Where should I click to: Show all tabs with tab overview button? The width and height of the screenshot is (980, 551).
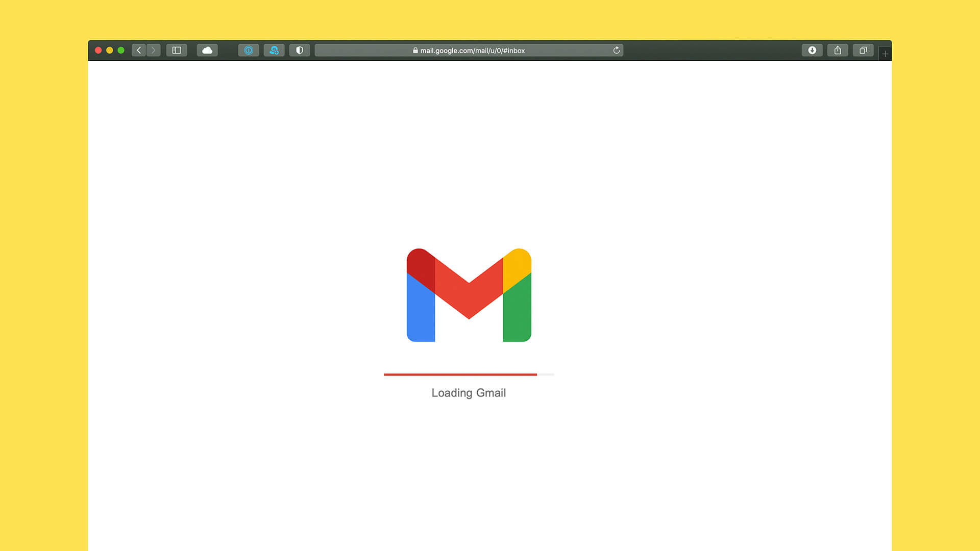(863, 50)
